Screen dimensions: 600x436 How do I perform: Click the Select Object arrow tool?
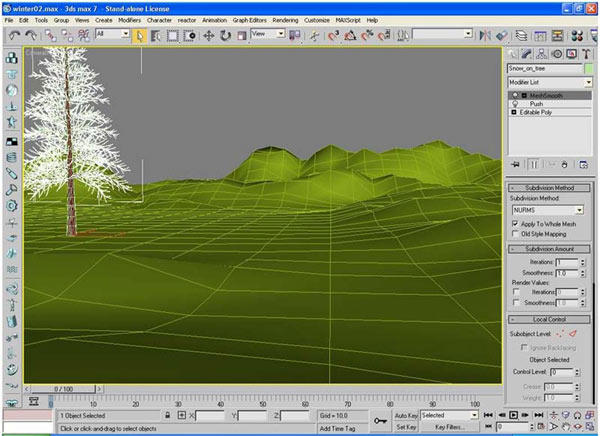140,35
